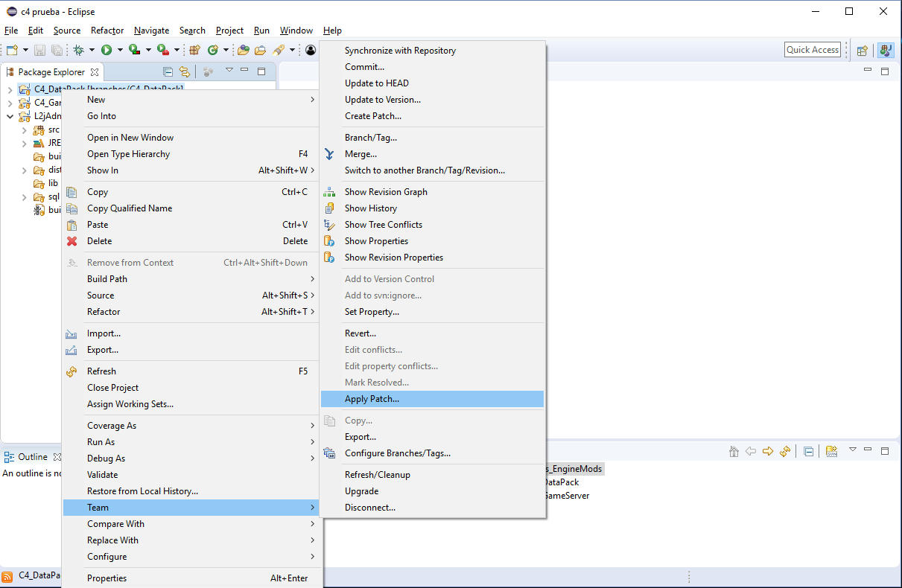Click Close Project menu entry
Image resolution: width=902 pixels, height=588 pixels.
pos(191,388)
